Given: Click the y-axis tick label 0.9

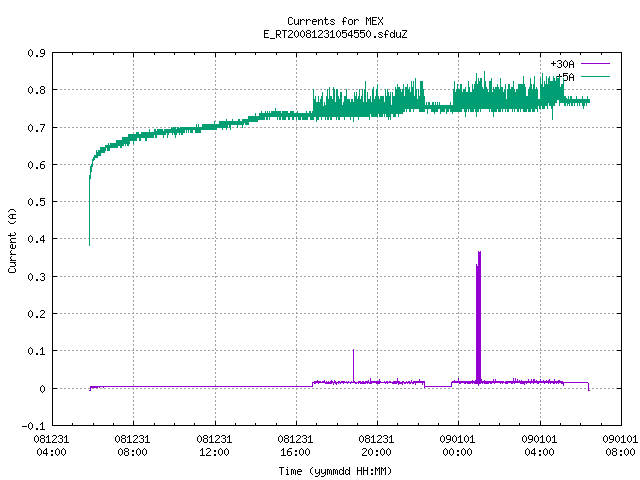Looking at the screenshot, I should pos(36,53).
